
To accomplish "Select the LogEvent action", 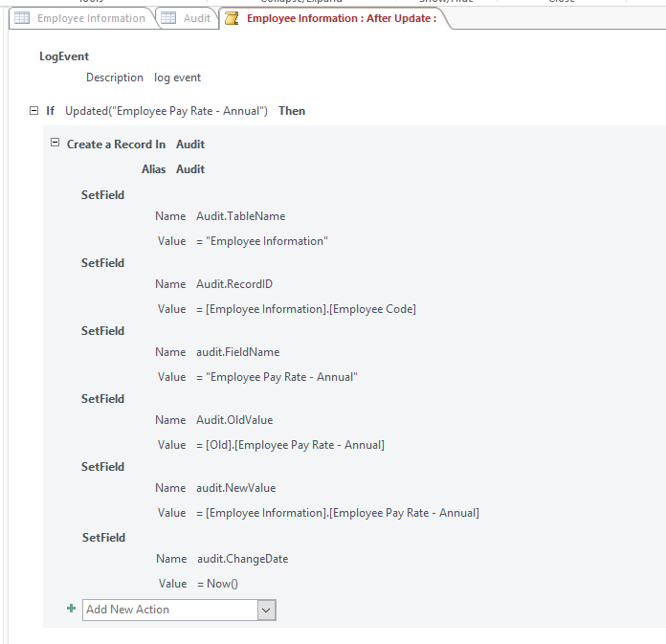I will (64, 56).
